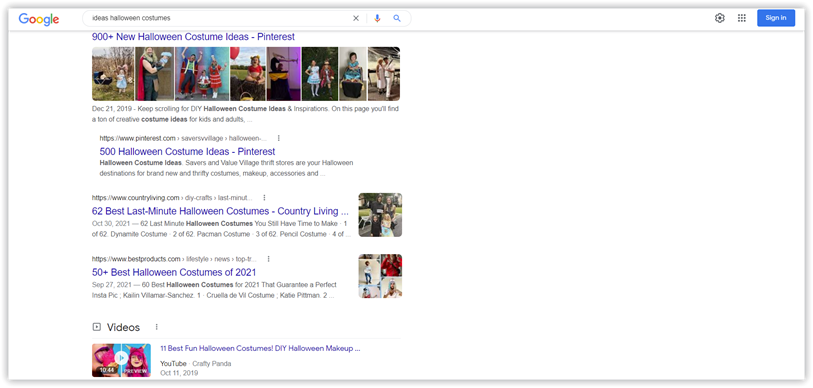
Task: Open the Country Living result thumbnail image
Action: [x=380, y=215]
